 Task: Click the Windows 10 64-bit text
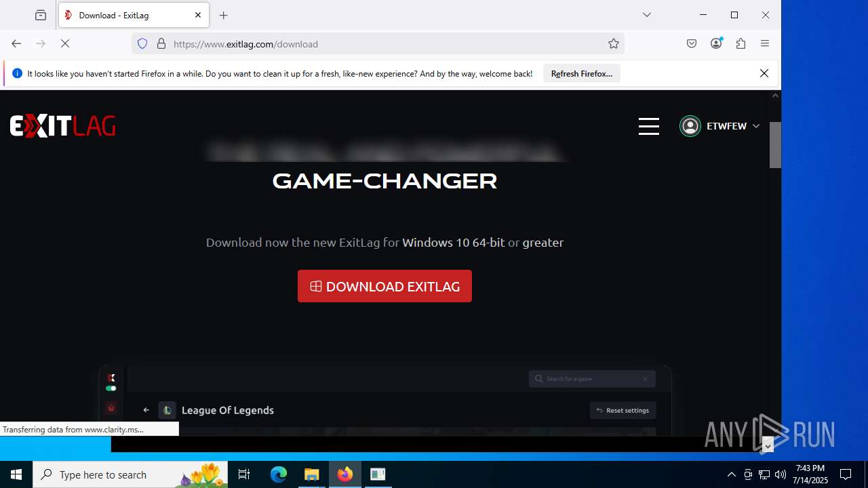[x=454, y=242]
